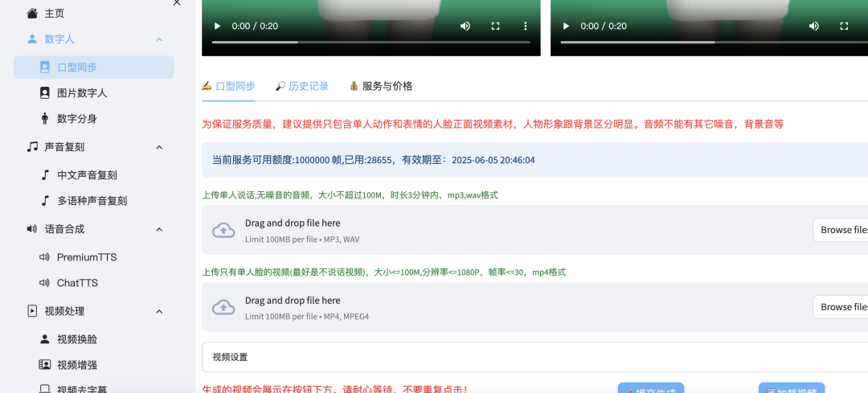This screenshot has width=868, height=393.
Task: Play the left video
Action: point(218,26)
